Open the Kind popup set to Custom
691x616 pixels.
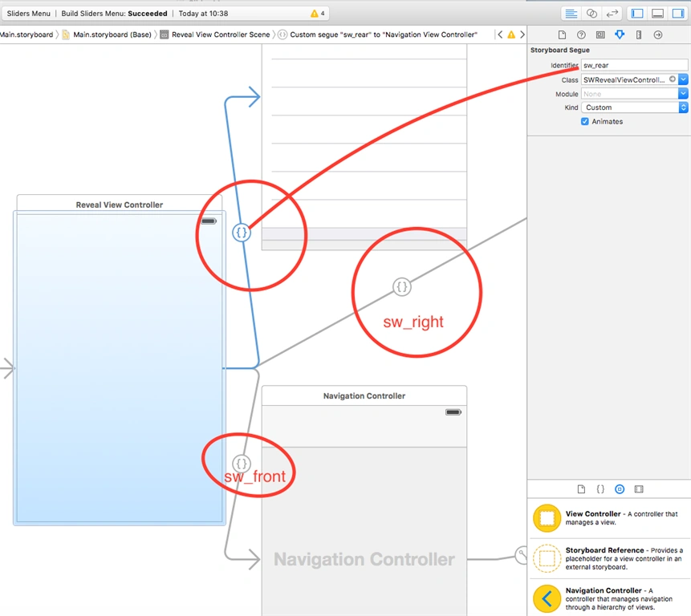(x=634, y=107)
